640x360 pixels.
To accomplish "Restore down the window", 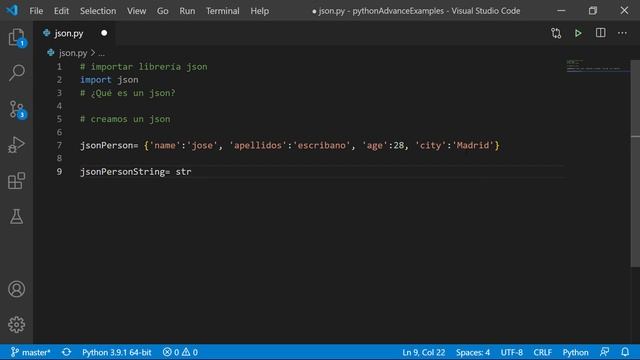I will [593, 11].
